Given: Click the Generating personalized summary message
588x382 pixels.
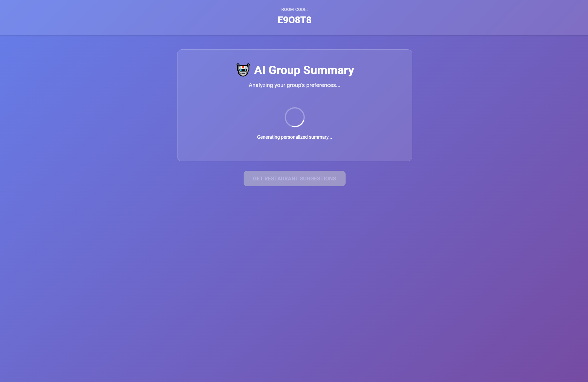Looking at the screenshot, I should [294, 137].
